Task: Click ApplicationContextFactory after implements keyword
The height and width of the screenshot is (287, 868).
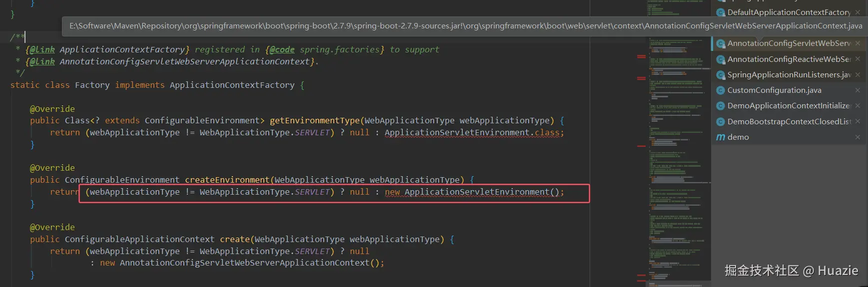Action: pyautogui.click(x=232, y=85)
